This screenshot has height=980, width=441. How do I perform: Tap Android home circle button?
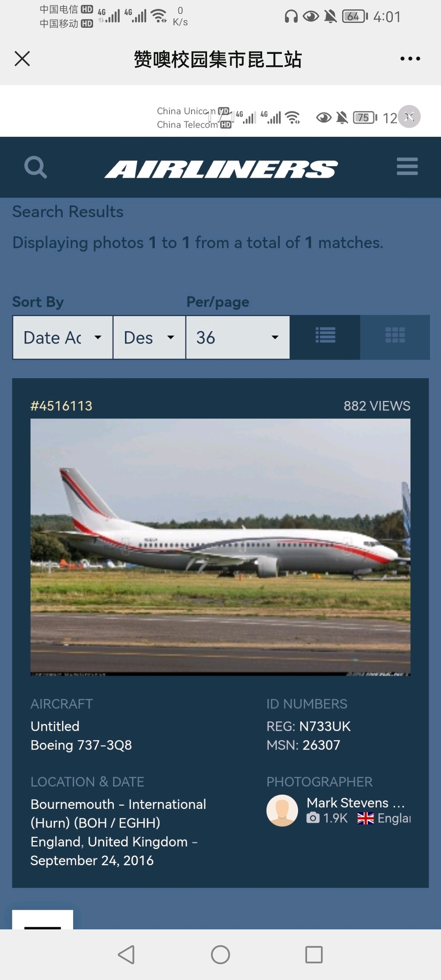tap(220, 955)
